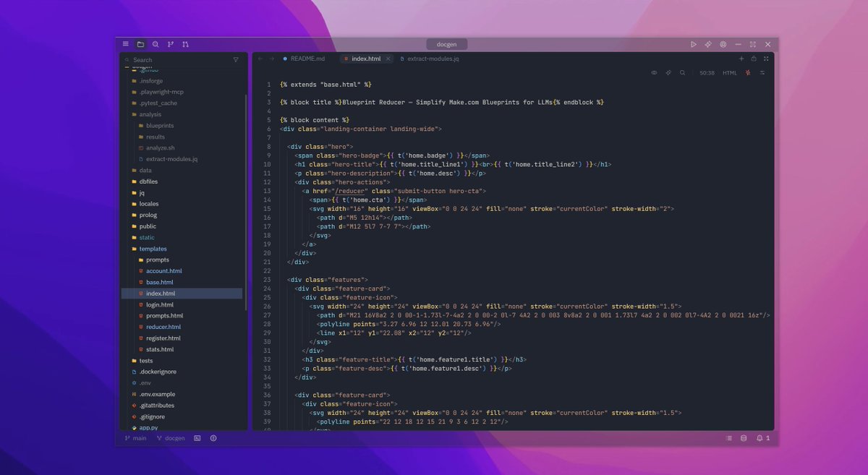Place cursor on line 13 href="/reducer"
Viewport: 868px width, 475px height.
click(x=339, y=191)
